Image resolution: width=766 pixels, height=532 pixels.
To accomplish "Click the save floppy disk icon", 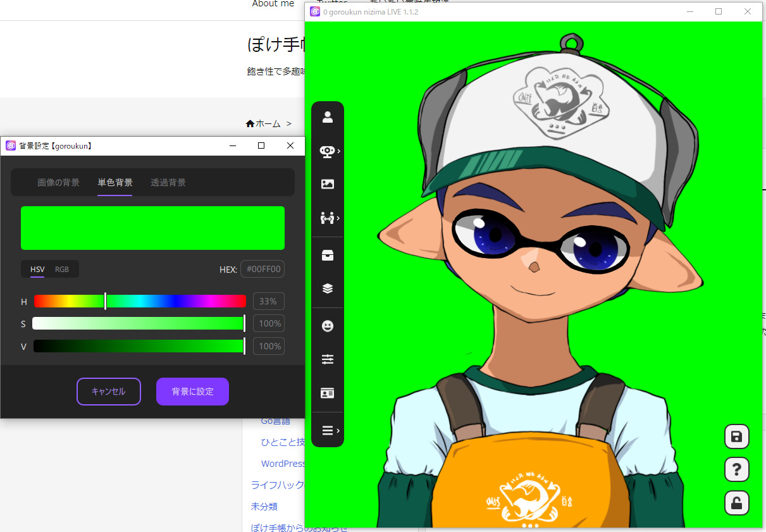I will (x=736, y=436).
